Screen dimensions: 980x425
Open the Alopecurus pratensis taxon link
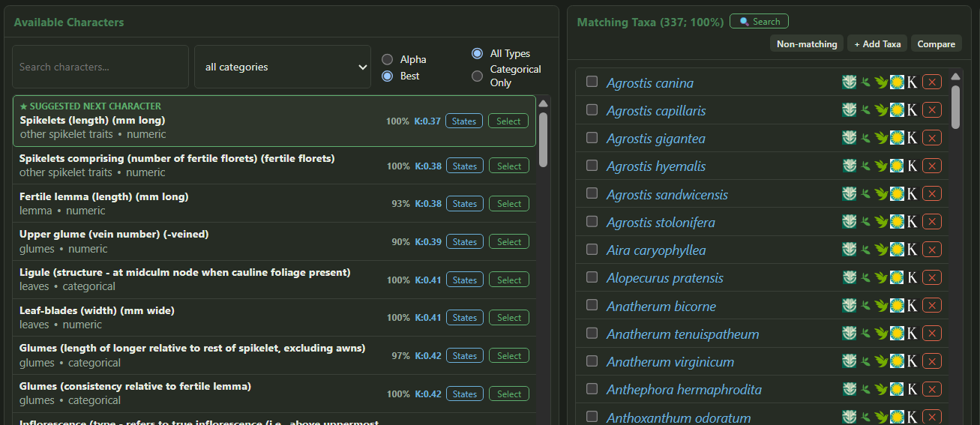pyautogui.click(x=665, y=278)
